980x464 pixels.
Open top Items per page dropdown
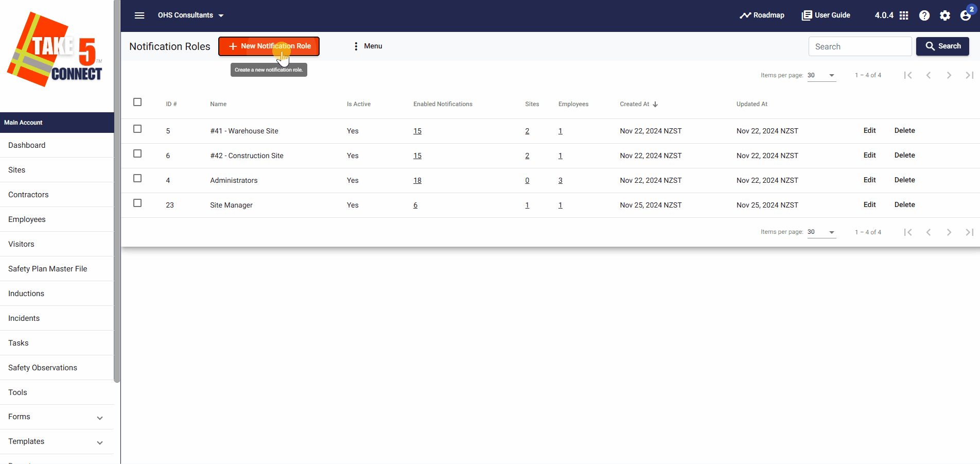(821, 75)
